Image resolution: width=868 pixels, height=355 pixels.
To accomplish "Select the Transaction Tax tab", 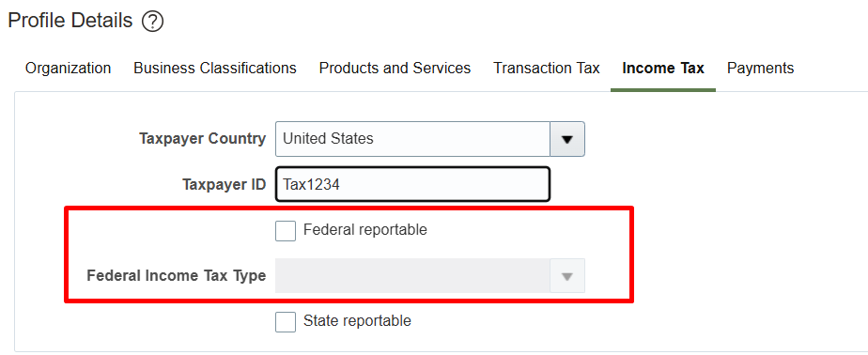I will tap(547, 69).
